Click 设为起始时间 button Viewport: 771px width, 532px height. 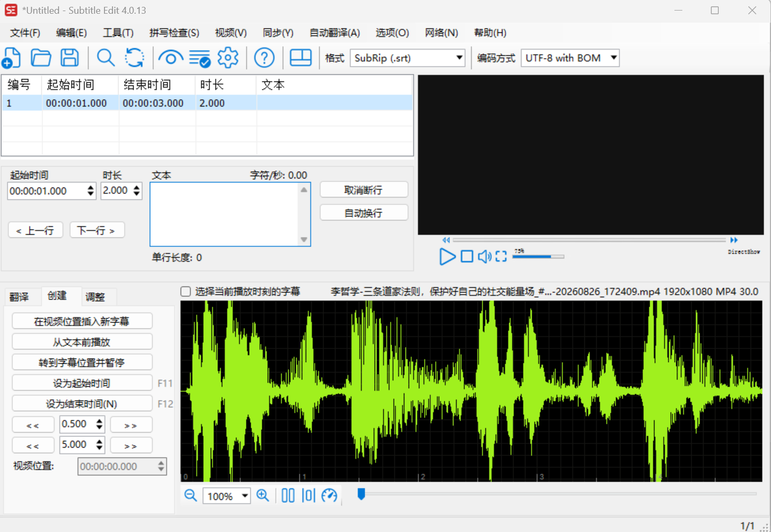tap(82, 383)
